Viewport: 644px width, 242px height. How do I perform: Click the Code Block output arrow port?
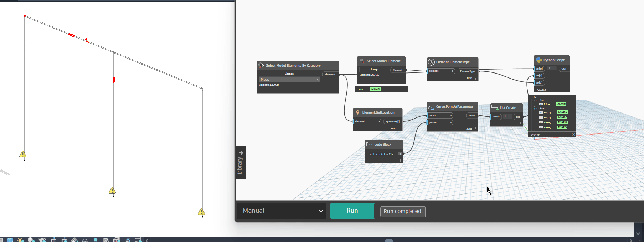tap(400, 154)
